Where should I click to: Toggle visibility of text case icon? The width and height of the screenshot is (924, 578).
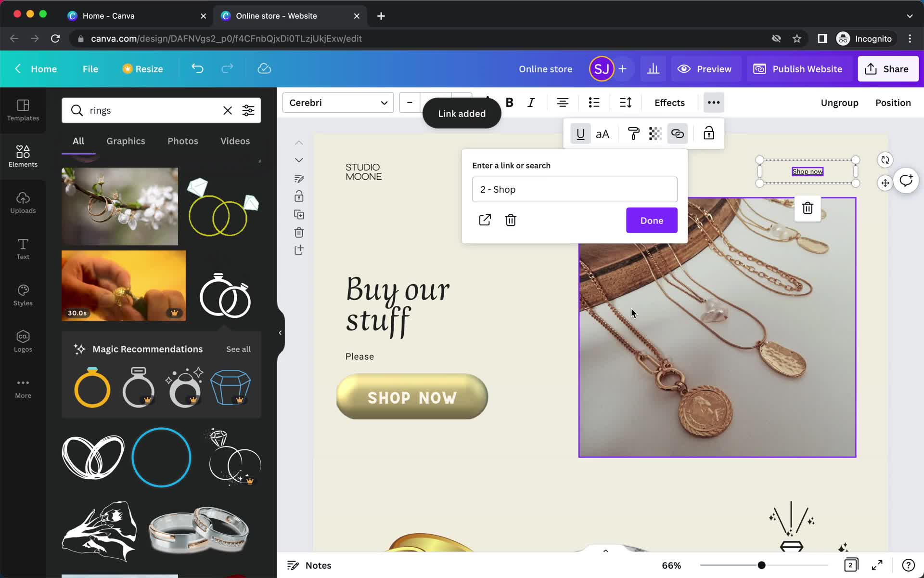click(x=603, y=134)
